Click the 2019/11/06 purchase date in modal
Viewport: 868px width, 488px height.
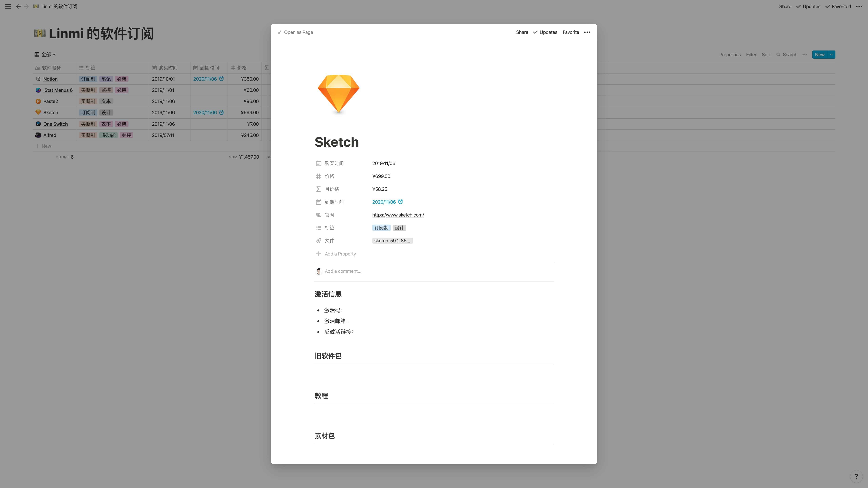[x=383, y=163]
